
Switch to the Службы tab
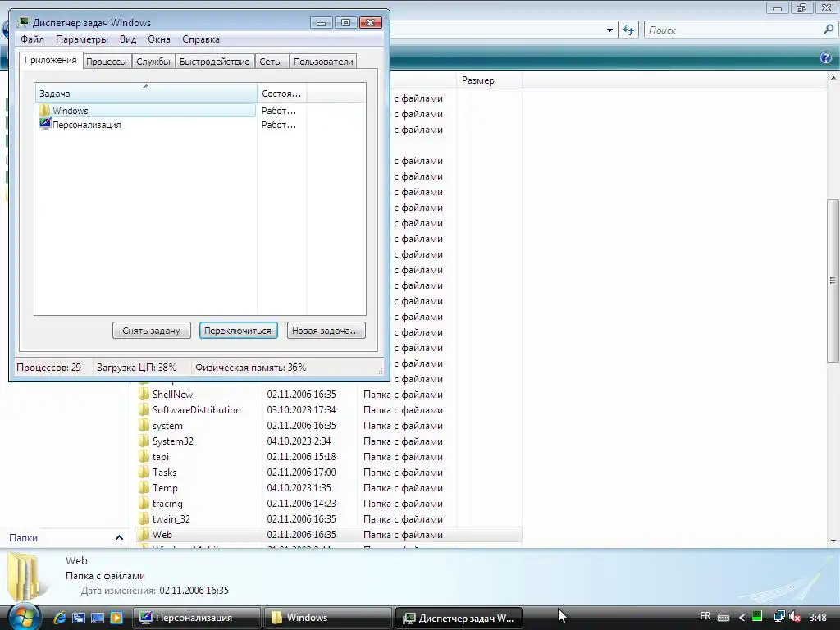coord(153,62)
